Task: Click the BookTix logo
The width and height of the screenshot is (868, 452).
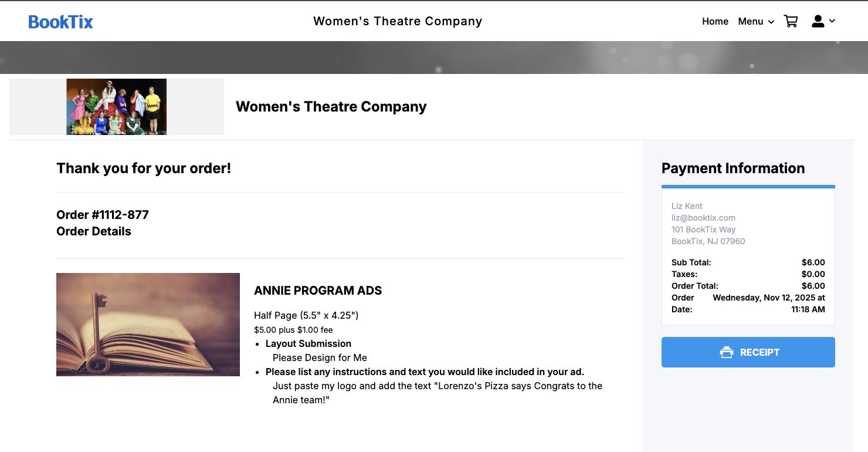Action: (61, 22)
